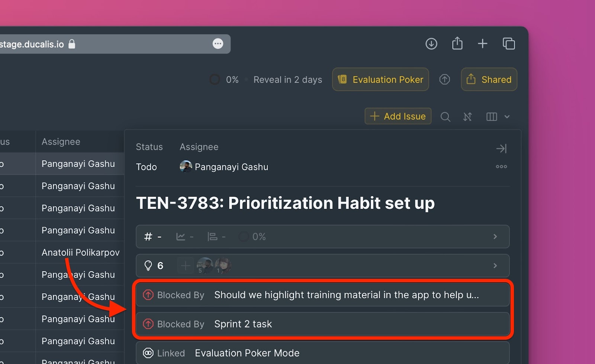Open the browser share sheet icon

[x=457, y=44]
